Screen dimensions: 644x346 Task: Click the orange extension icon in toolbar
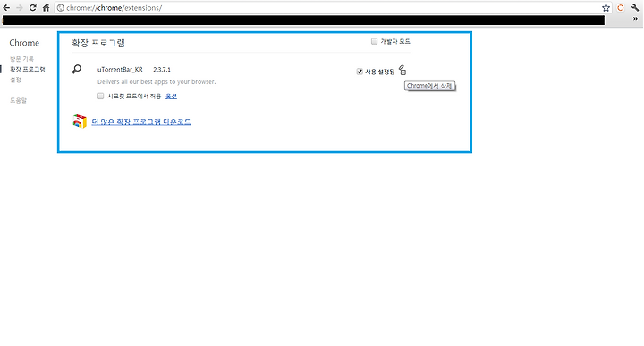point(621,8)
